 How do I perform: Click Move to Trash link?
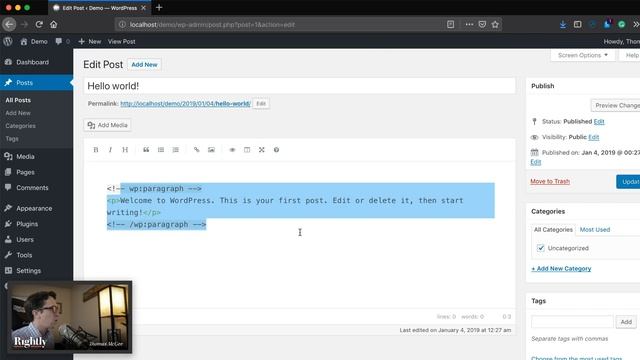click(x=550, y=181)
